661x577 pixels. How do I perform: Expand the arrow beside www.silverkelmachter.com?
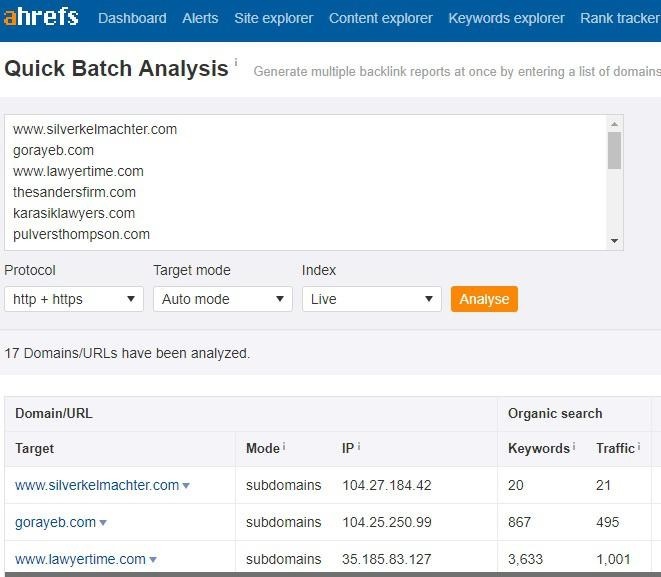186,486
